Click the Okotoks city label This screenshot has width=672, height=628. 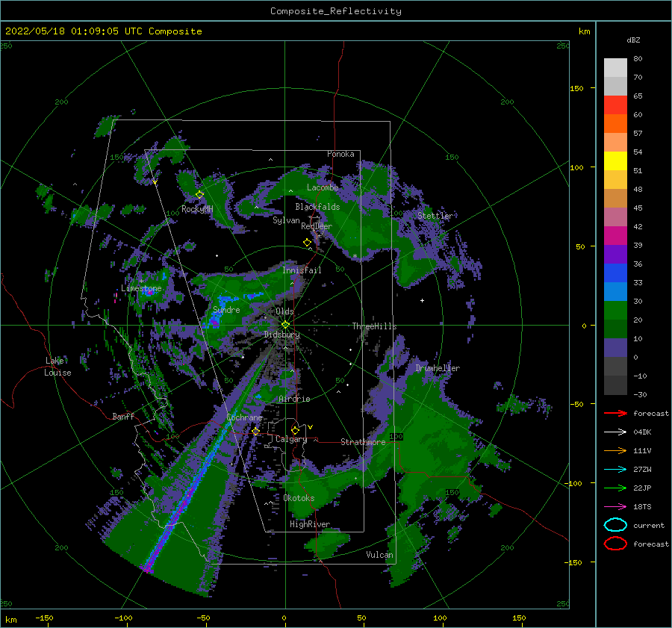pos(299,498)
